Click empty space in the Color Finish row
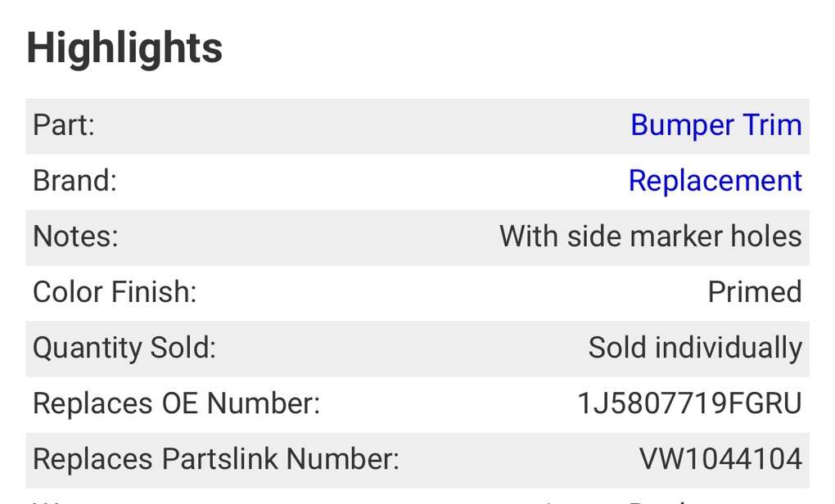The width and height of the screenshot is (835, 504). coord(450,292)
